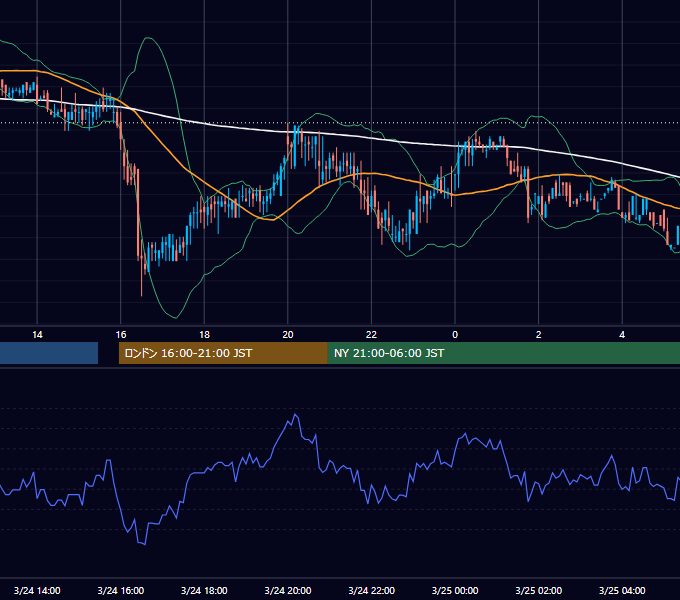Click the "14" hour label on the price chart axis
This screenshot has width=680, height=600.
point(37,335)
